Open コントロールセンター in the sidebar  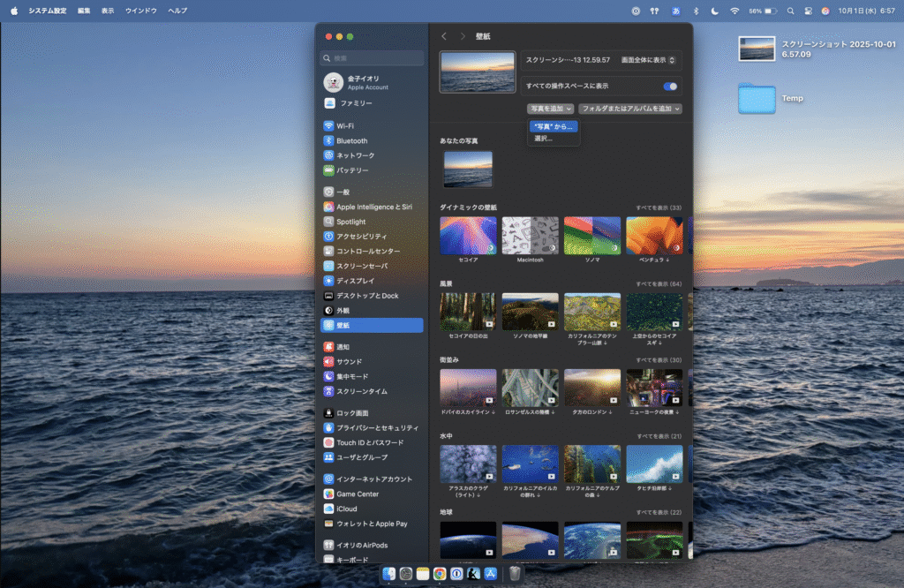coord(367,251)
